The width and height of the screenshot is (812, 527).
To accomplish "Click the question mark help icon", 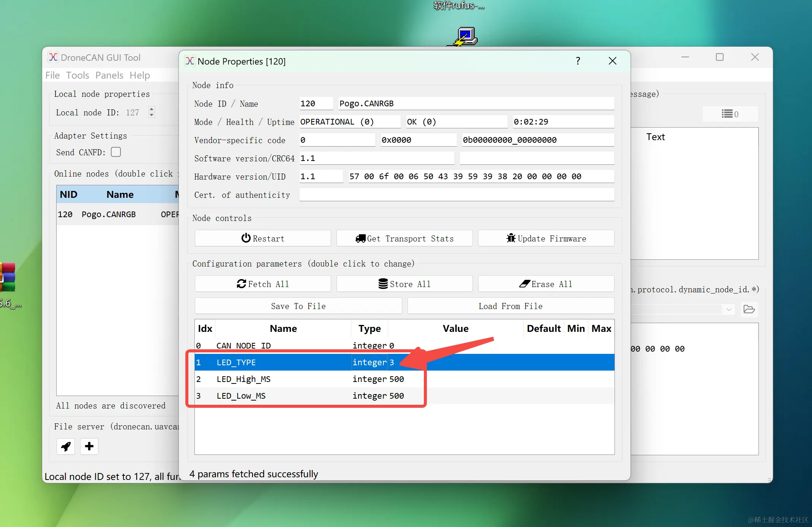I will click(x=578, y=61).
